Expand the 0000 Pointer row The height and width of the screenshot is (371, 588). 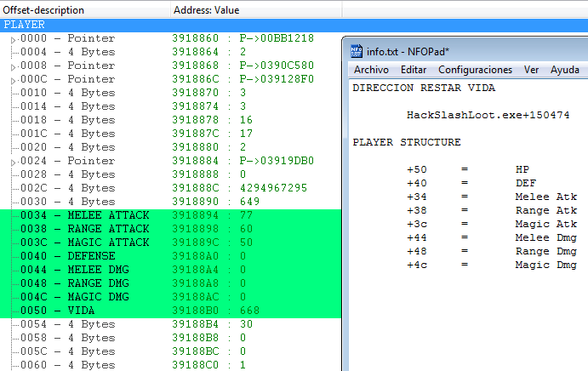[x=13, y=39]
